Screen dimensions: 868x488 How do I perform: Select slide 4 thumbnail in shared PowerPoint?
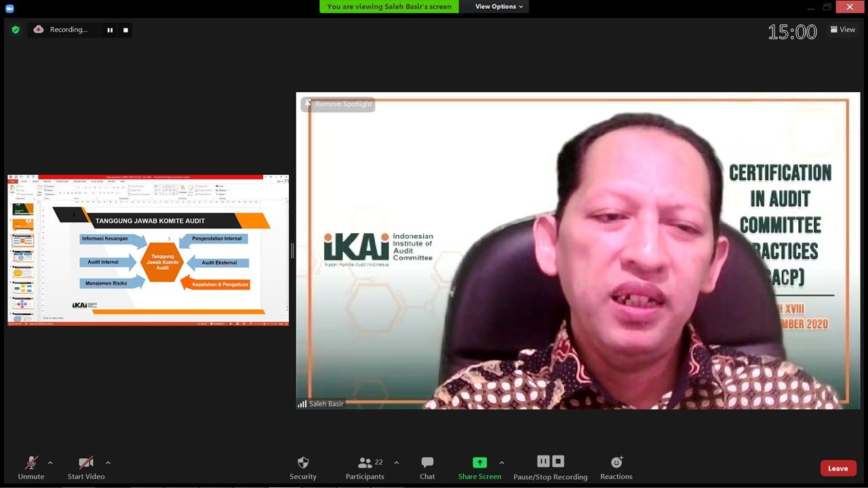(23, 257)
